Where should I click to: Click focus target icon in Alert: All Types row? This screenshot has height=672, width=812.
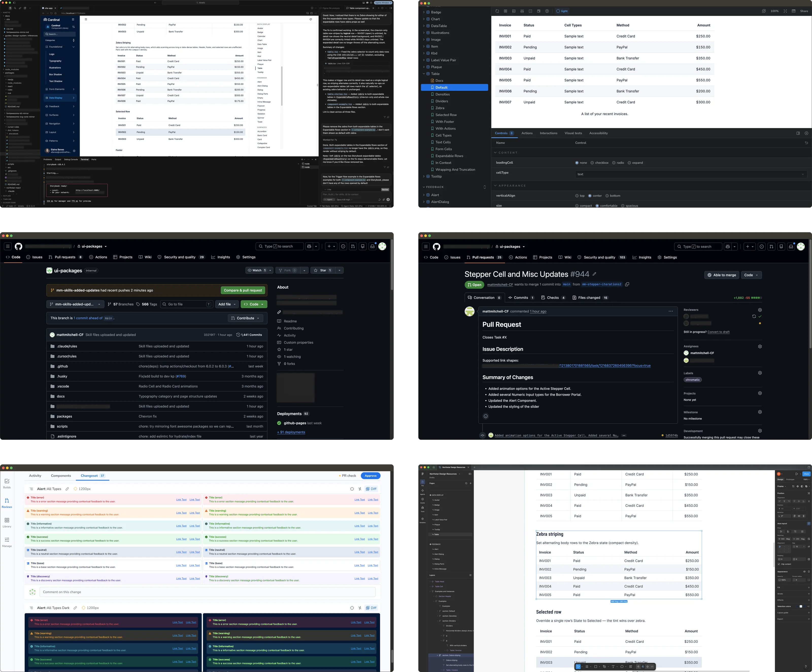pos(352,489)
